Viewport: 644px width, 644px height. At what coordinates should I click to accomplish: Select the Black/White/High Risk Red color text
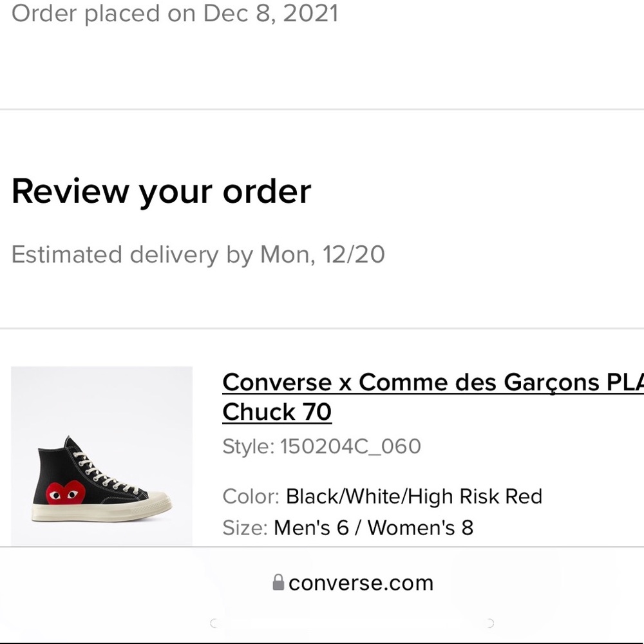(x=415, y=496)
